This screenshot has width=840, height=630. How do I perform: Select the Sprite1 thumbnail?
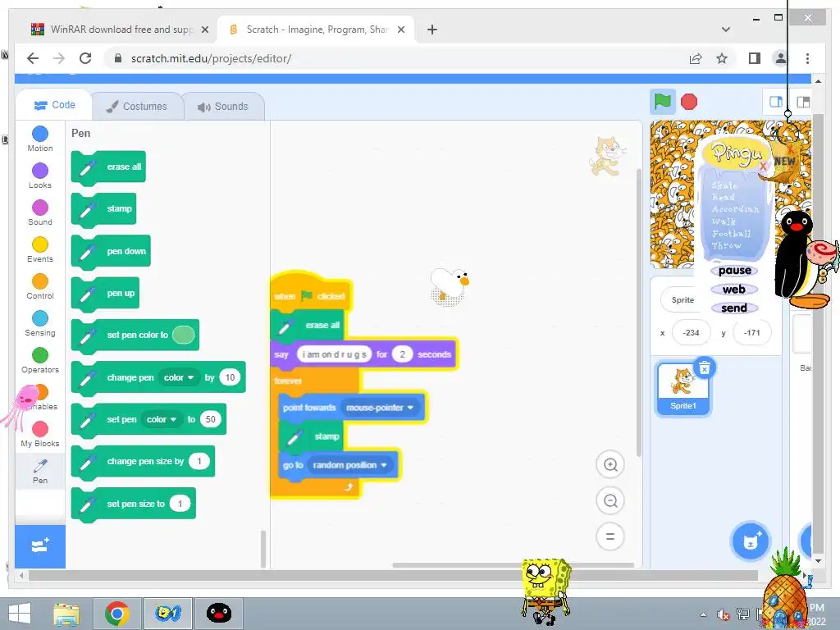(x=683, y=390)
